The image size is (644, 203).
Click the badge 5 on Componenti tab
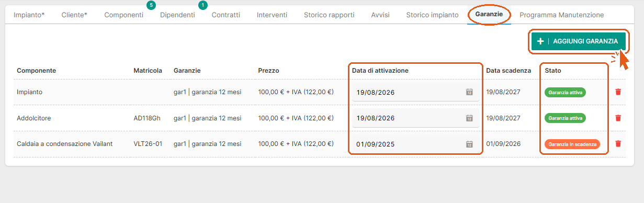[x=151, y=5]
